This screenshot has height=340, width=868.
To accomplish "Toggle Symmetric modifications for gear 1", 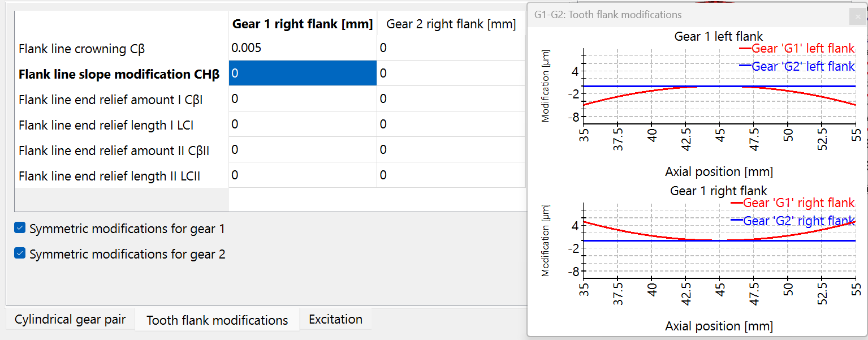I will coord(20,228).
